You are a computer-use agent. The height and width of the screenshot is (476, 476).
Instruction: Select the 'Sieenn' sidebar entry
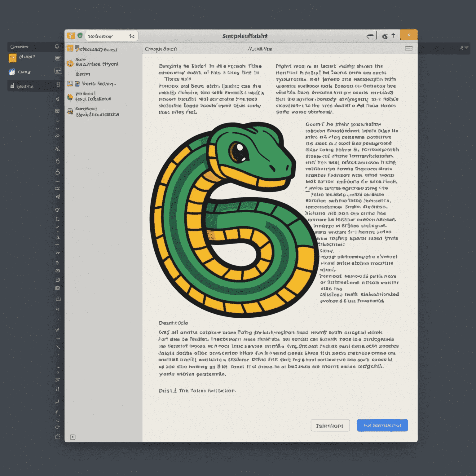coord(83,74)
